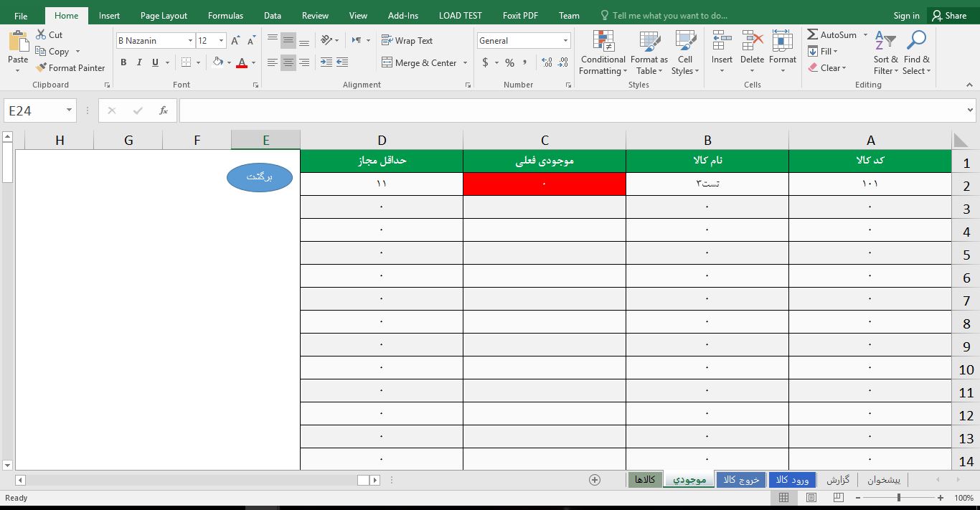The image size is (980, 510).
Task: Open the Formulas ribbon tab
Action: click(x=225, y=16)
